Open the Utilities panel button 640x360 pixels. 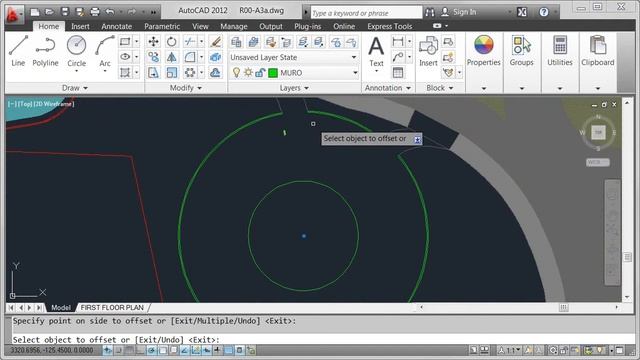point(560,51)
